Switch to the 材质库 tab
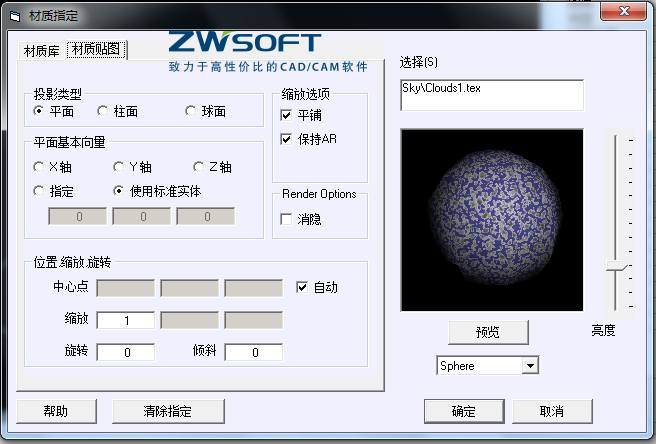This screenshot has height=444, width=656. coord(43,50)
